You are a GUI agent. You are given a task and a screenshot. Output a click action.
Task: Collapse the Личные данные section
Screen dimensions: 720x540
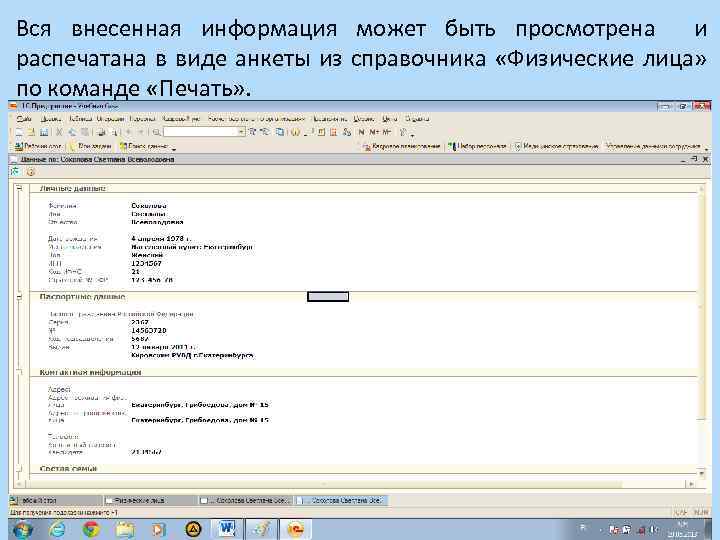pyautogui.click(x=19, y=188)
